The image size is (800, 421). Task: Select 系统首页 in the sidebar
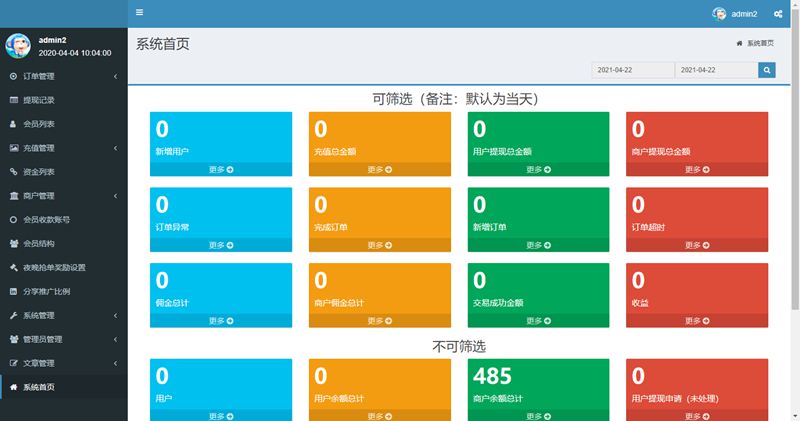click(x=39, y=387)
